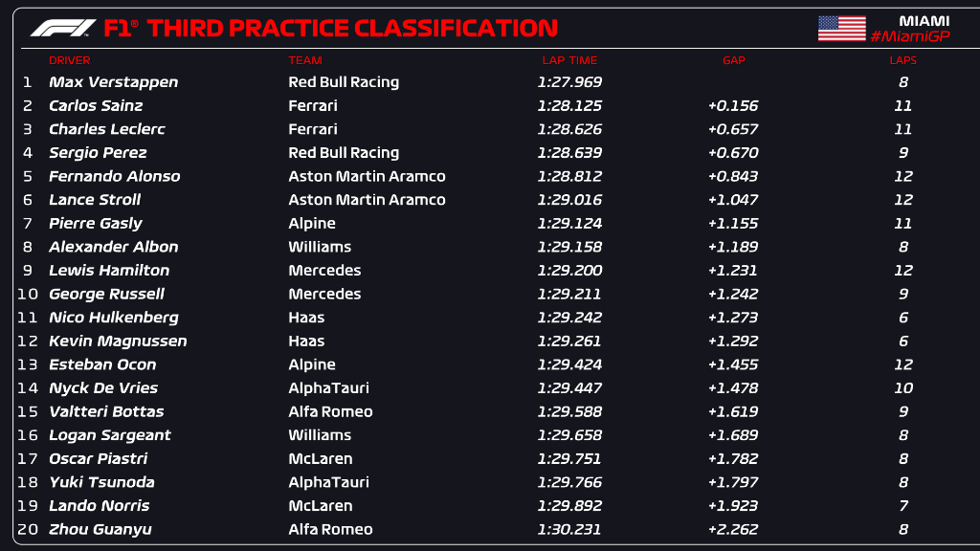Image resolution: width=980 pixels, height=551 pixels.
Task: Click Nyck De Vries's lap count
Action: click(902, 388)
